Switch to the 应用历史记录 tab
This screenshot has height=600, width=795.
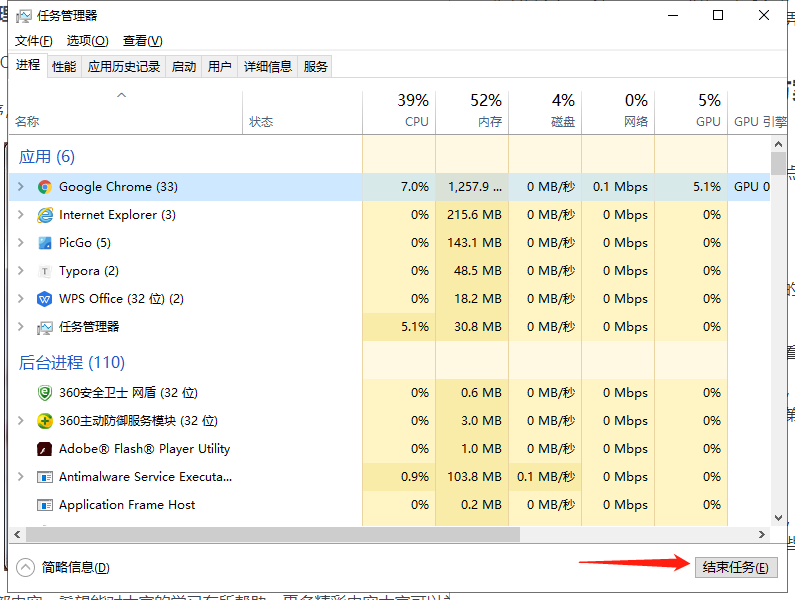[124, 66]
